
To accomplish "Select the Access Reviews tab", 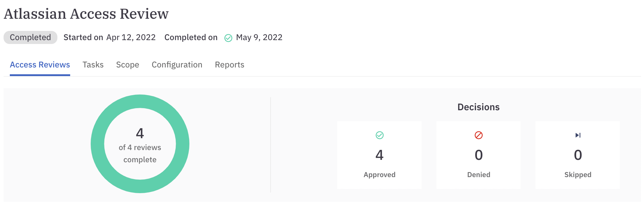I will (40, 65).
